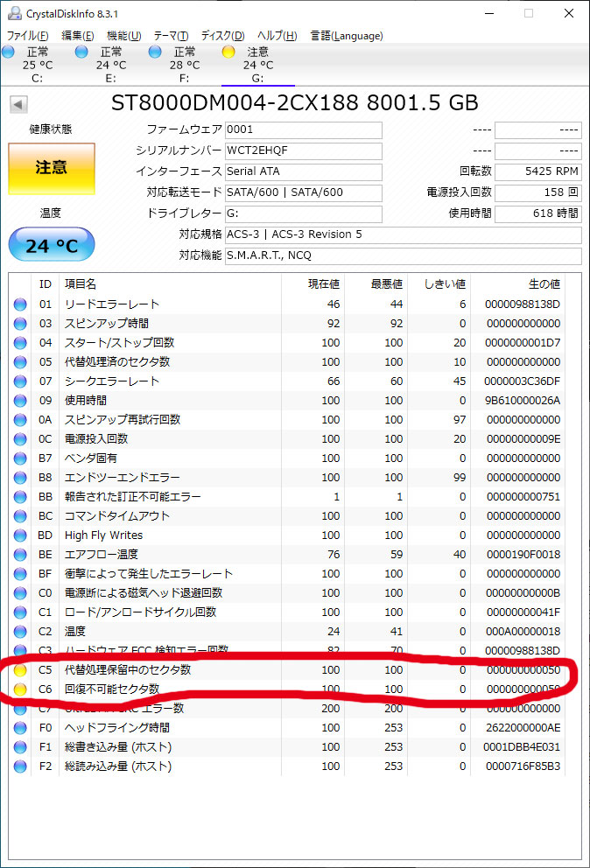Click the blue status dot for ID 0C

20,439
